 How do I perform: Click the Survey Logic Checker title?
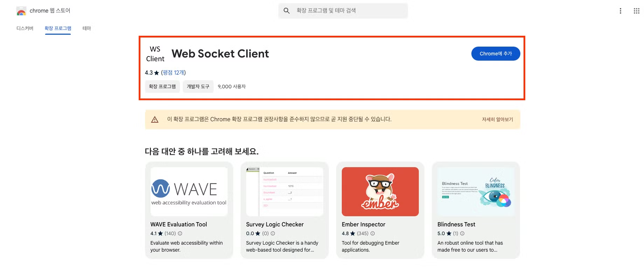tap(275, 224)
